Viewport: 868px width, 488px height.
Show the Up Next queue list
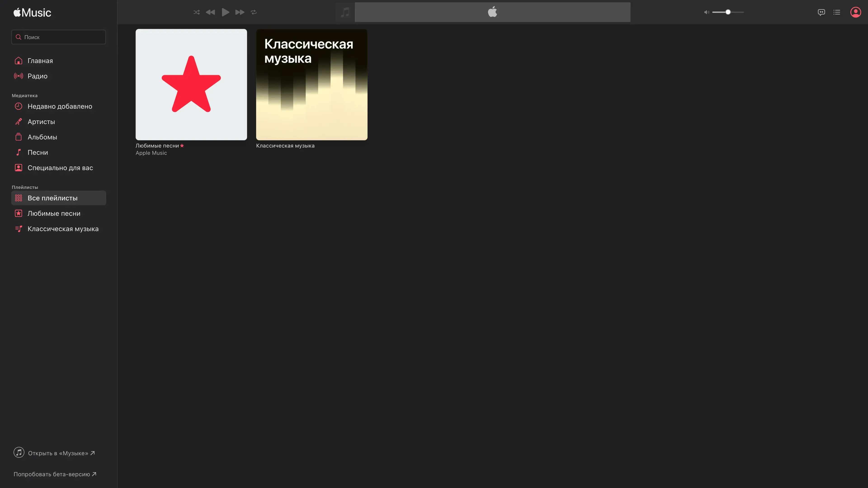coord(837,12)
